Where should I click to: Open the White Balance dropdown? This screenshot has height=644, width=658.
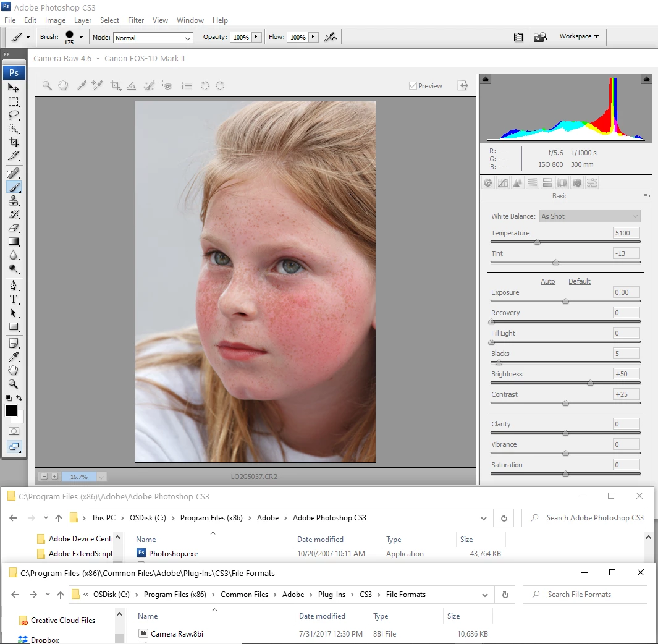[x=590, y=216]
